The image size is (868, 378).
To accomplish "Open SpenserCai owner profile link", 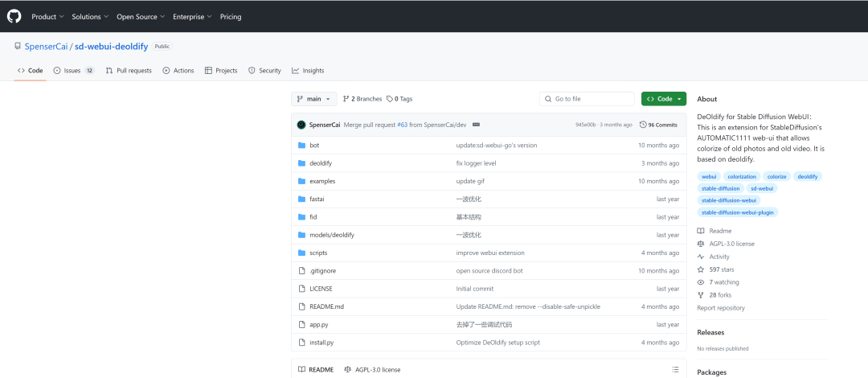I will [46, 47].
